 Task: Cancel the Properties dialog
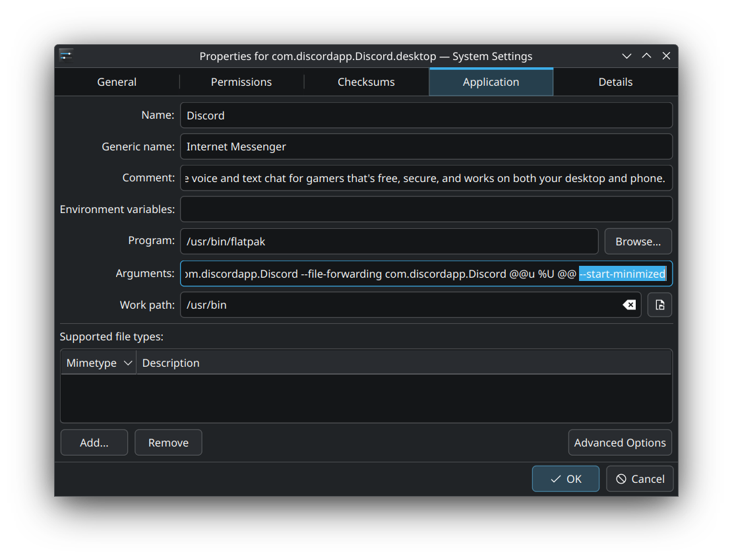[x=640, y=479]
